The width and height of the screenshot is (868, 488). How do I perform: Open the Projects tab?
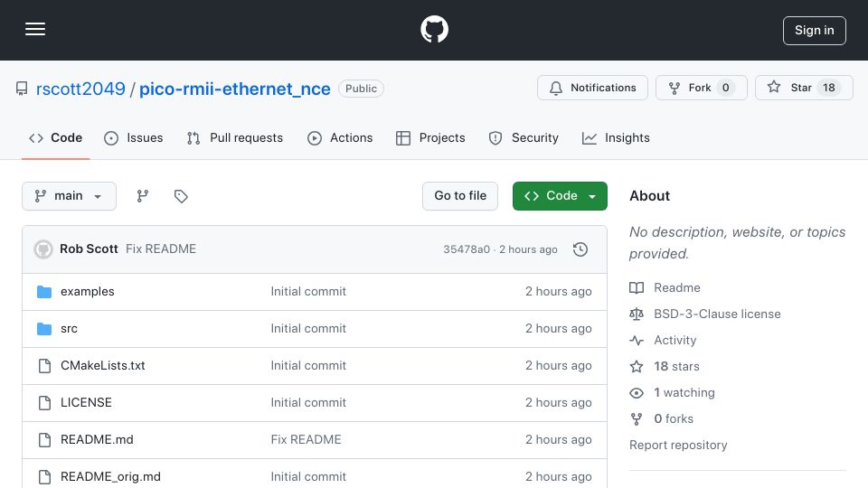tap(430, 137)
